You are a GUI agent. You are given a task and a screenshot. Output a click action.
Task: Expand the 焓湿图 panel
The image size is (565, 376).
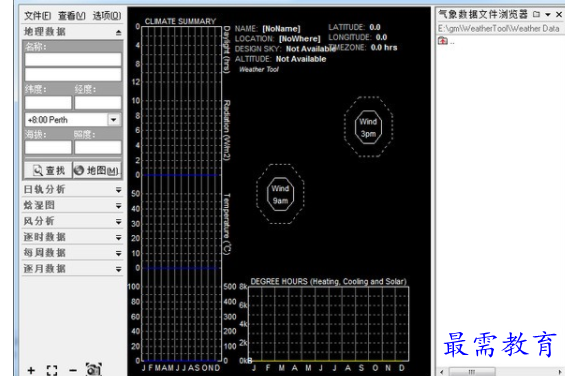point(72,205)
